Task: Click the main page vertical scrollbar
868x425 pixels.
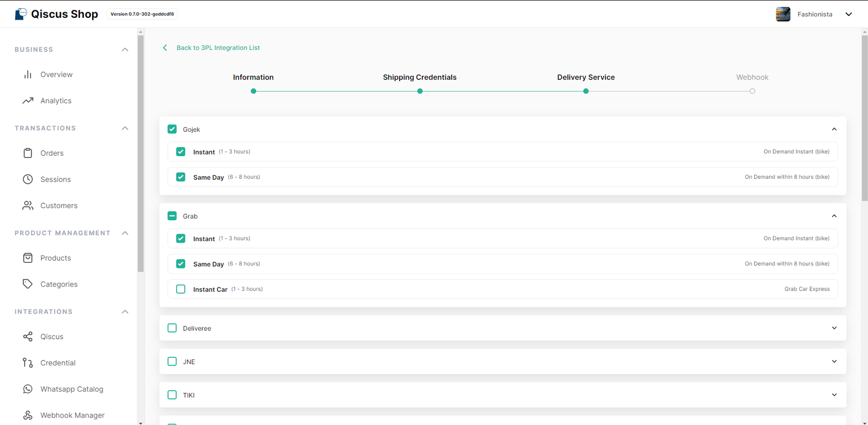Action: [865, 118]
